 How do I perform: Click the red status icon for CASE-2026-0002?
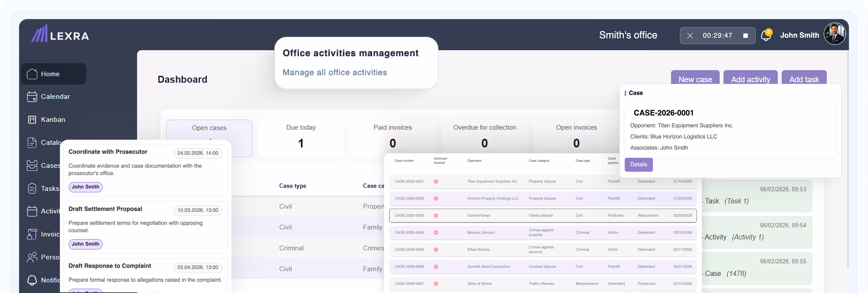[x=436, y=199]
